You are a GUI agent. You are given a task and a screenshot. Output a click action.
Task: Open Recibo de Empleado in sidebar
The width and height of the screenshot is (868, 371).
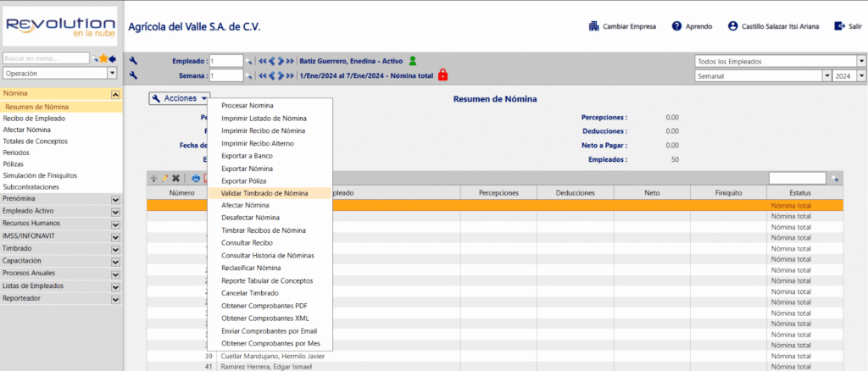click(x=34, y=119)
